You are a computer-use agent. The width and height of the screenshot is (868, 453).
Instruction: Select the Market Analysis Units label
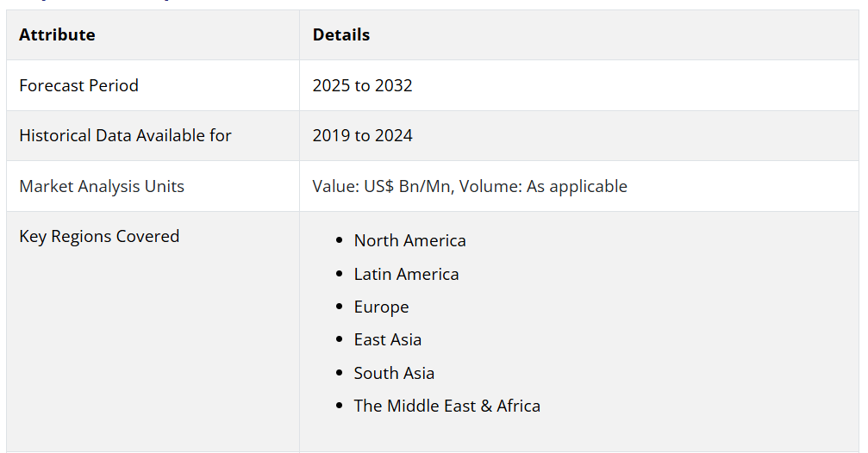tap(102, 186)
